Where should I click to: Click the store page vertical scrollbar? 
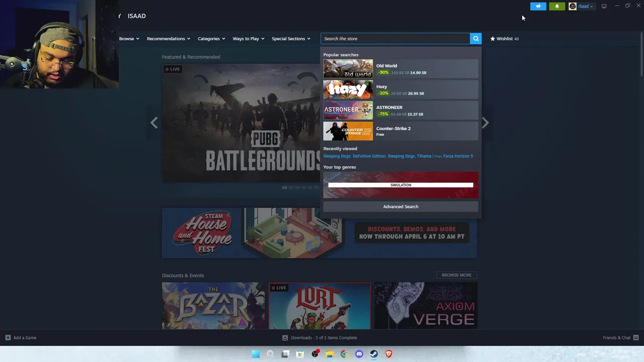pos(641,55)
